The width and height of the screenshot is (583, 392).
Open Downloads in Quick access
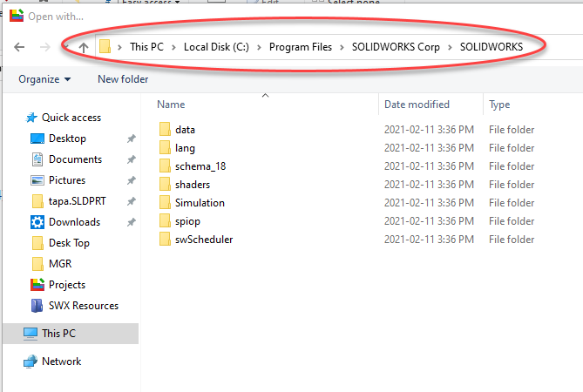pyautogui.click(x=65, y=222)
